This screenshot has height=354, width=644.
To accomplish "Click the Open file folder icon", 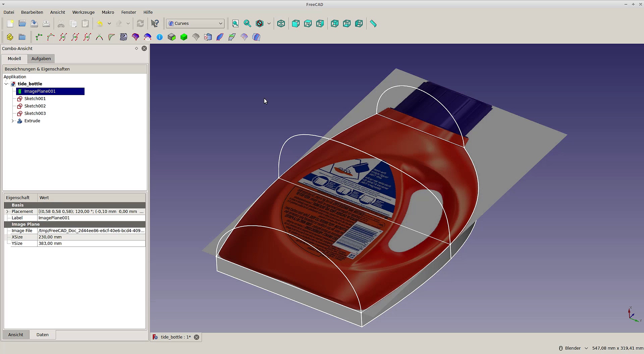I will pyautogui.click(x=22, y=24).
